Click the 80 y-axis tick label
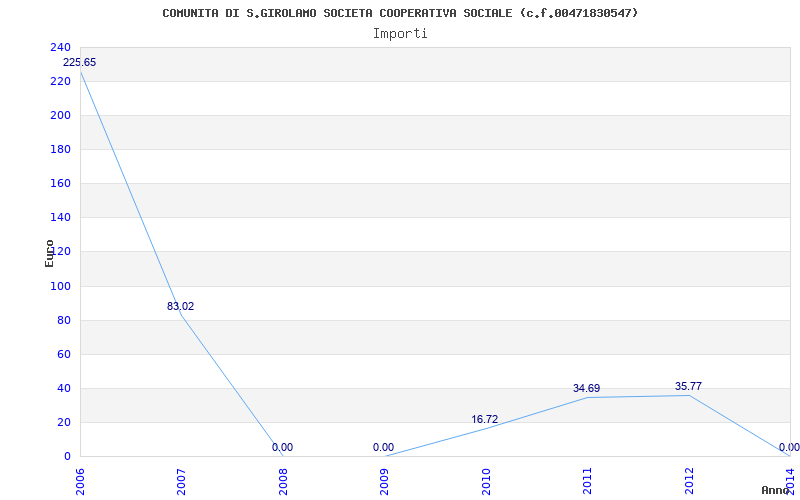Image resolution: width=800 pixels, height=500 pixels. [64, 320]
